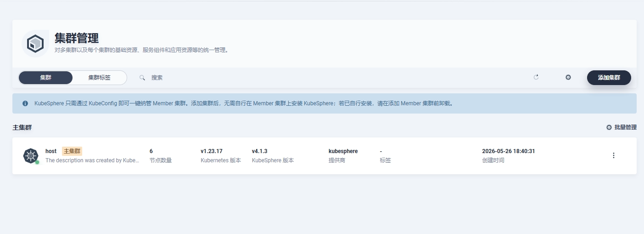
Task: Click the Kubernetes version v1.23.17
Action: click(x=212, y=151)
